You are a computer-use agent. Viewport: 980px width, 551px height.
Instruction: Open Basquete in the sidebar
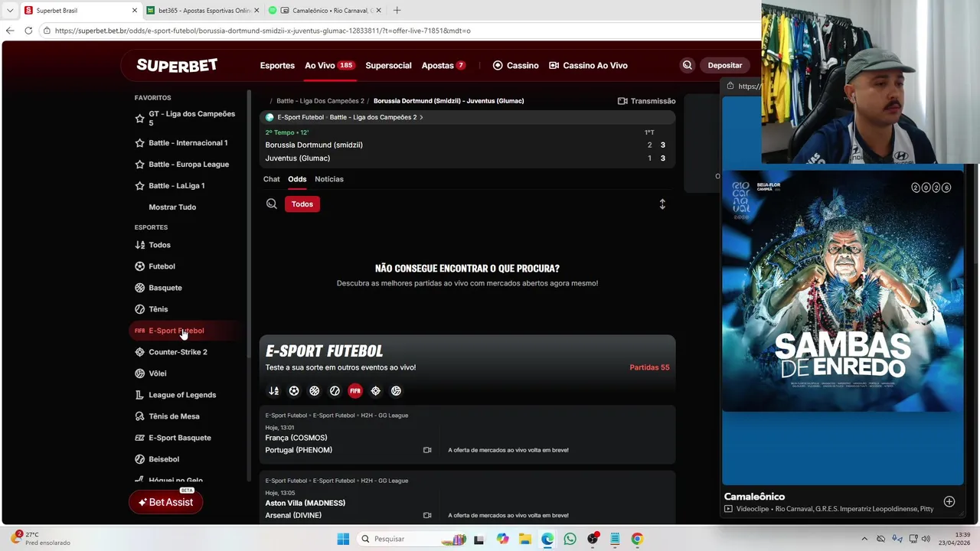[x=165, y=288]
